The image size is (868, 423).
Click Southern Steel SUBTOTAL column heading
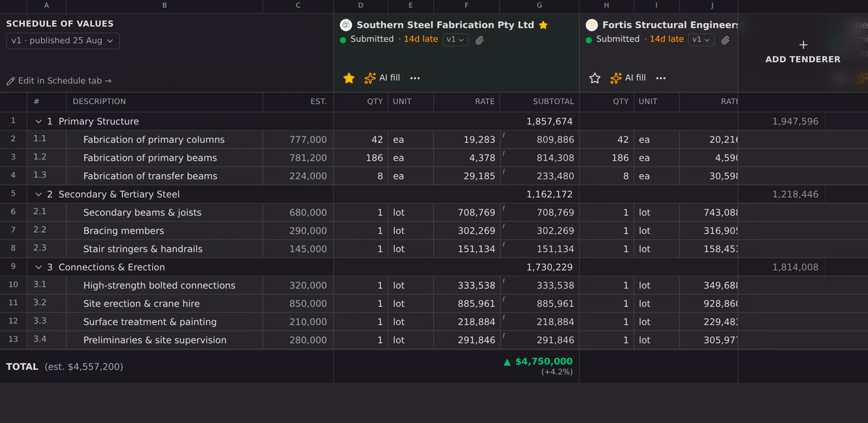coord(554,102)
